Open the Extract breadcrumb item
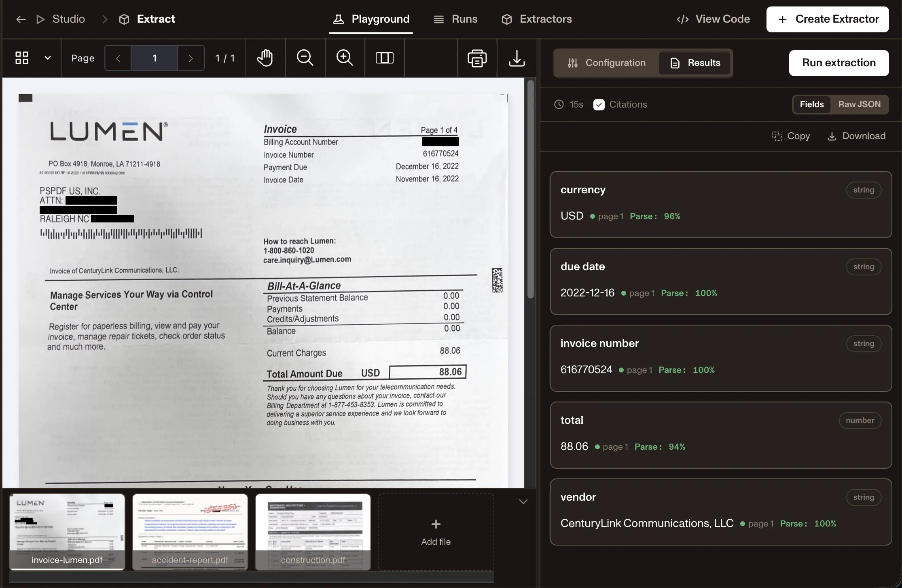This screenshot has width=902, height=588. (147, 19)
